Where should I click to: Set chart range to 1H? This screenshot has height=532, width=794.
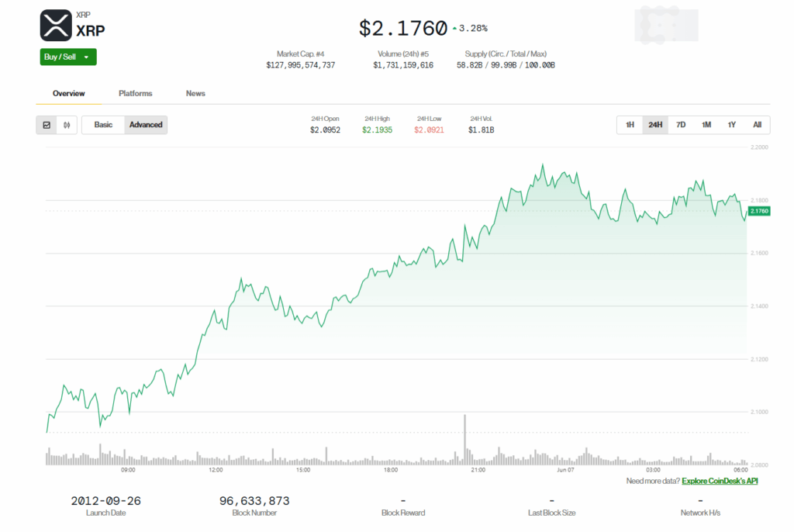click(630, 125)
